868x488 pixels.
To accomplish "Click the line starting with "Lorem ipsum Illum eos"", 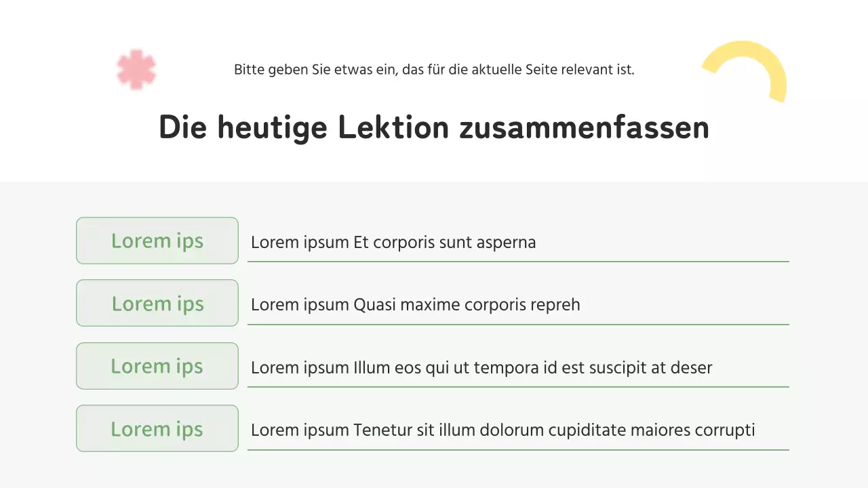I will pos(481,368).
